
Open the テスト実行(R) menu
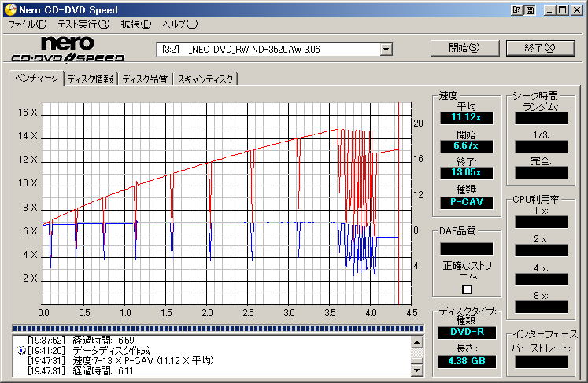pos(83,24)
